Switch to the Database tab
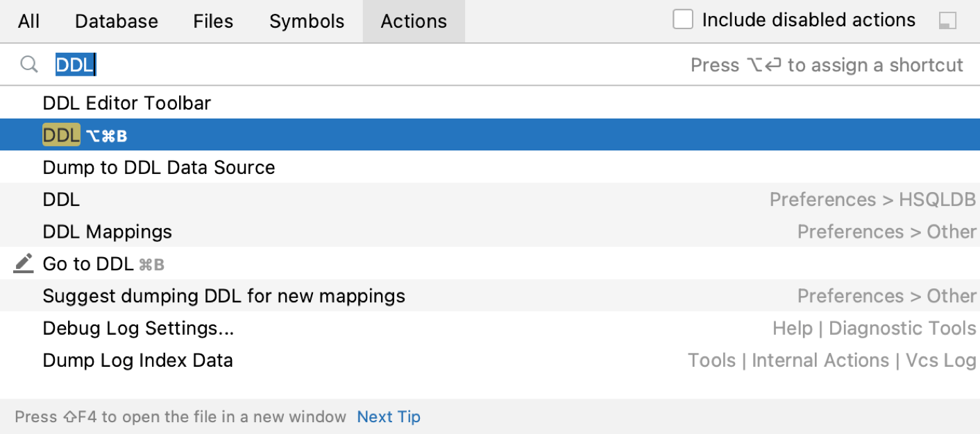This screenshot has height=434, width=980. 116,21
